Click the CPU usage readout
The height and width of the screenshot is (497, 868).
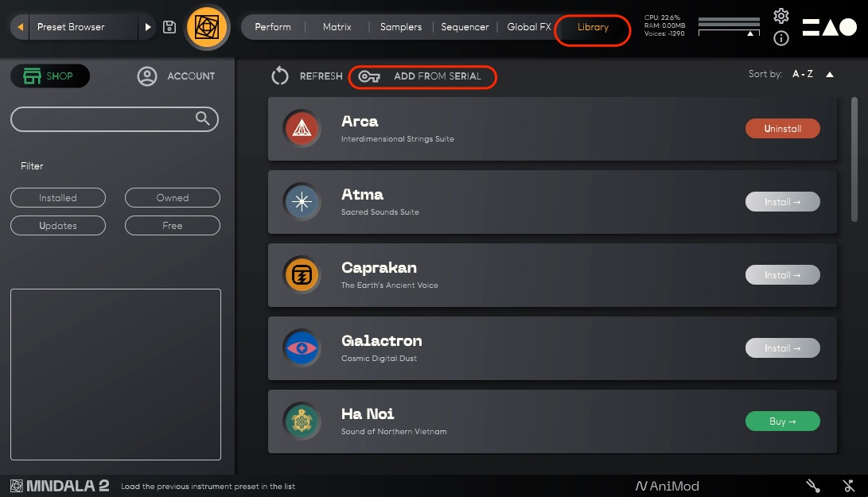point(662,17)
